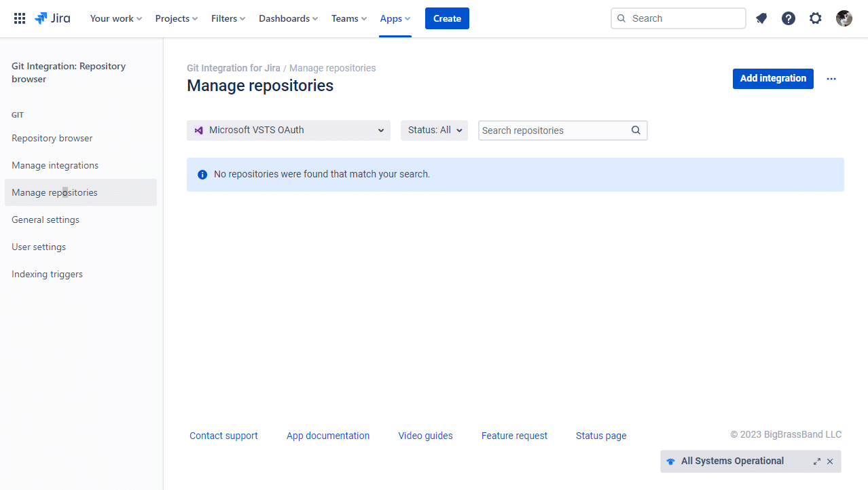Focus the Search repositories field

coord(553,130)
